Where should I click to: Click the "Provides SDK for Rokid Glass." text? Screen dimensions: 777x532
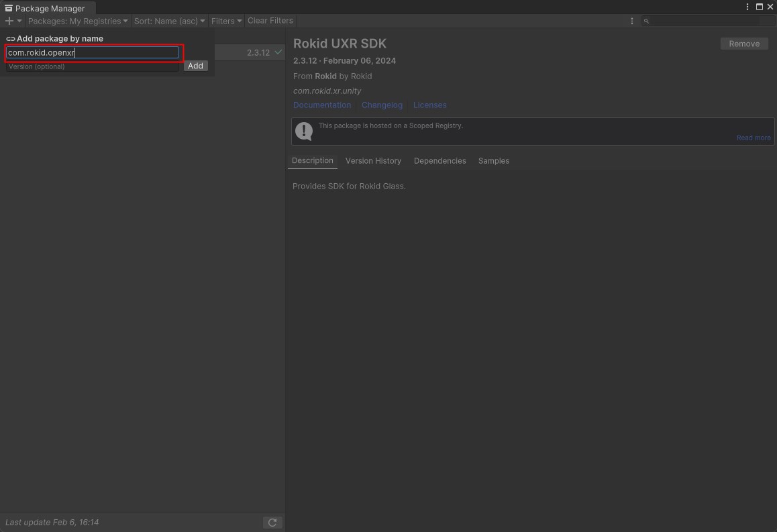(349, 187)
